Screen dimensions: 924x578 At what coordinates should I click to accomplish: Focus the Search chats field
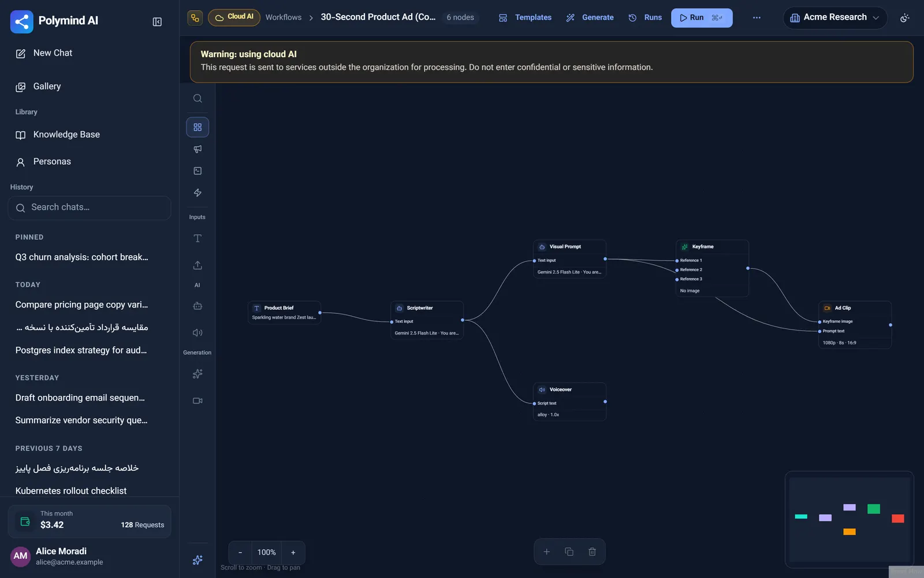(x=90, y=208)
